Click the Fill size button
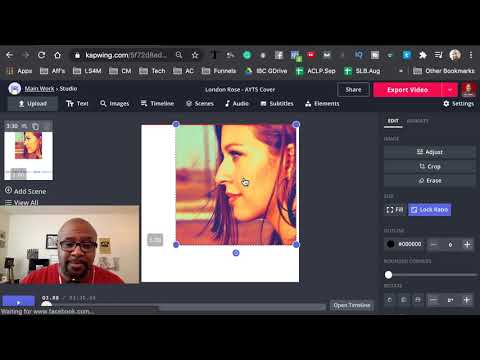The height and width of the screenshot is (360, 480). (395, 210)
